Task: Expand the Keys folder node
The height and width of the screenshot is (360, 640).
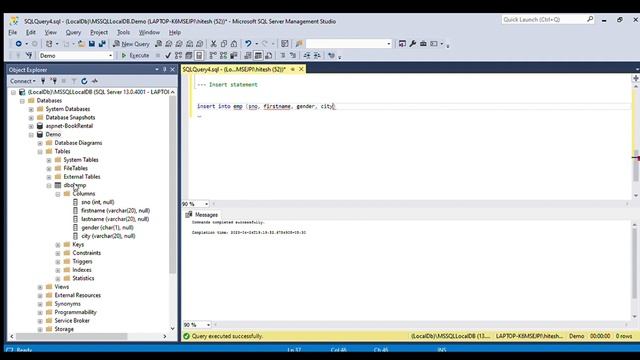Action: [58, 245]
